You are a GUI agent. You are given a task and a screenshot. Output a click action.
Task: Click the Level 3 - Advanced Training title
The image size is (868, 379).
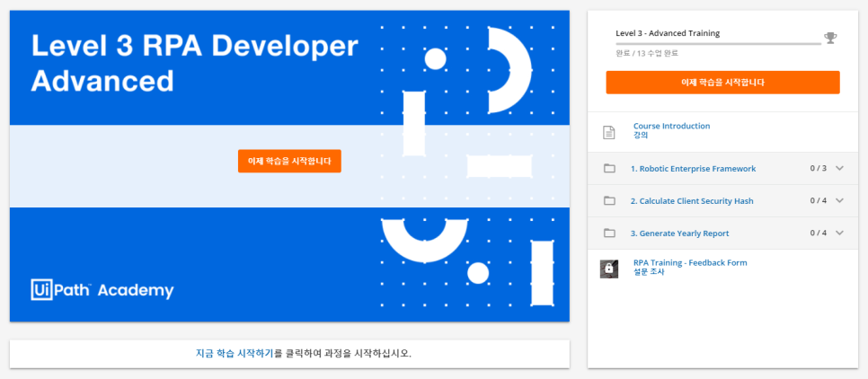668,33
